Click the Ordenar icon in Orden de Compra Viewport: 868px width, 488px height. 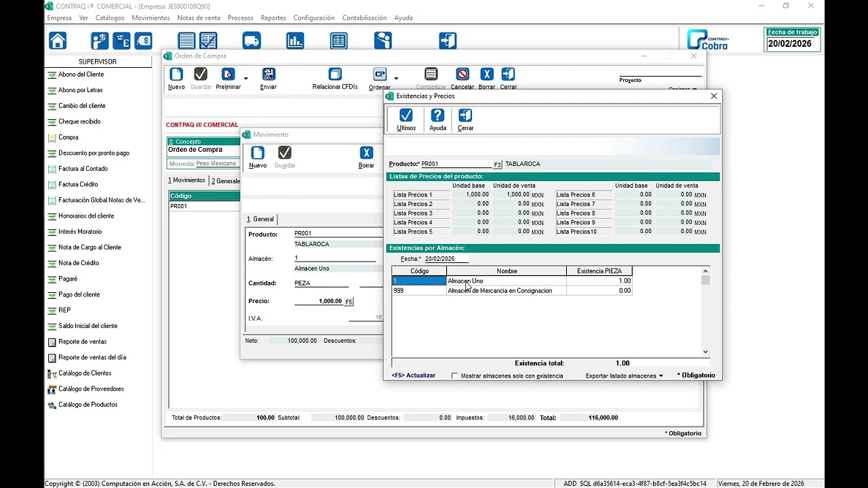pos(380,79)
